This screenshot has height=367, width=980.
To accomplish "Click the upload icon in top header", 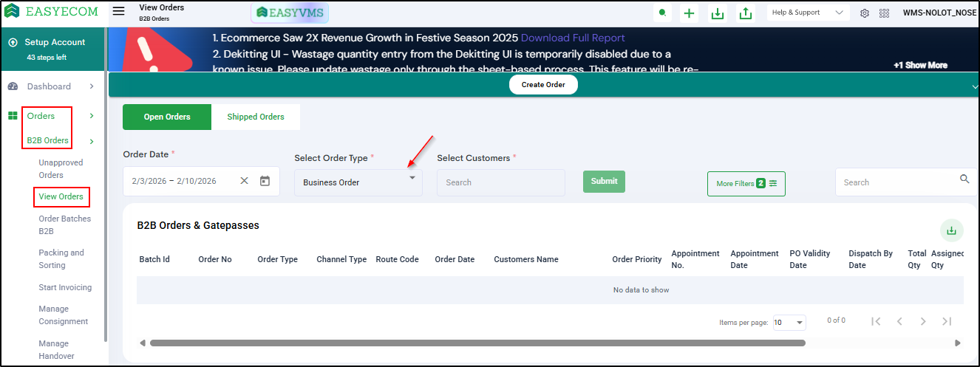I will [x=745, y=13].
